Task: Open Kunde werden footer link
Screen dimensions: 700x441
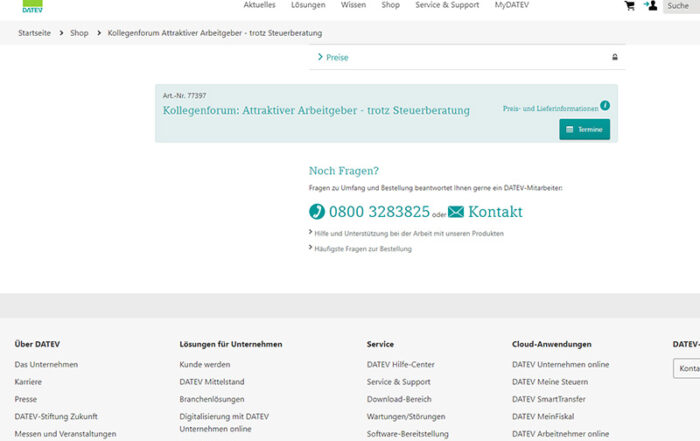Action: [205, 364]
